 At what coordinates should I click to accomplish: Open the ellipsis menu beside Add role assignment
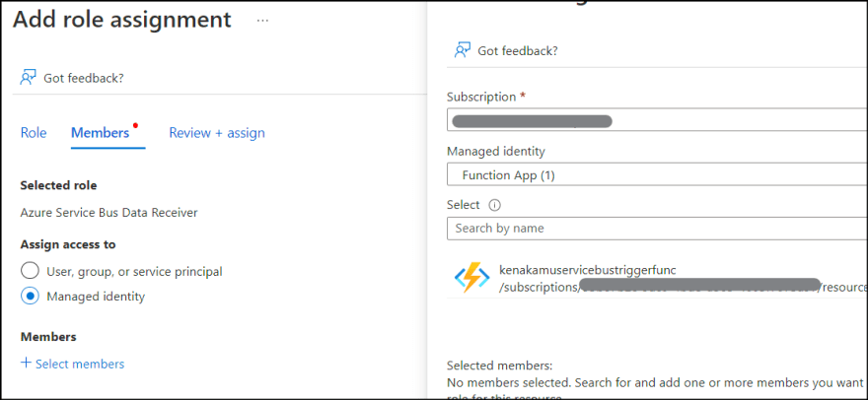coord(263,21)
